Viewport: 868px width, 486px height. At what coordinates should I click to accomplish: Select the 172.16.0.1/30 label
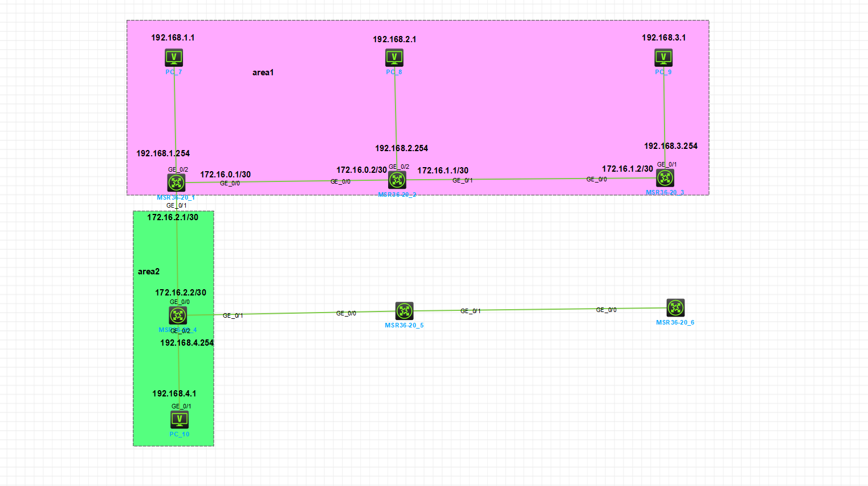point(225,175)
